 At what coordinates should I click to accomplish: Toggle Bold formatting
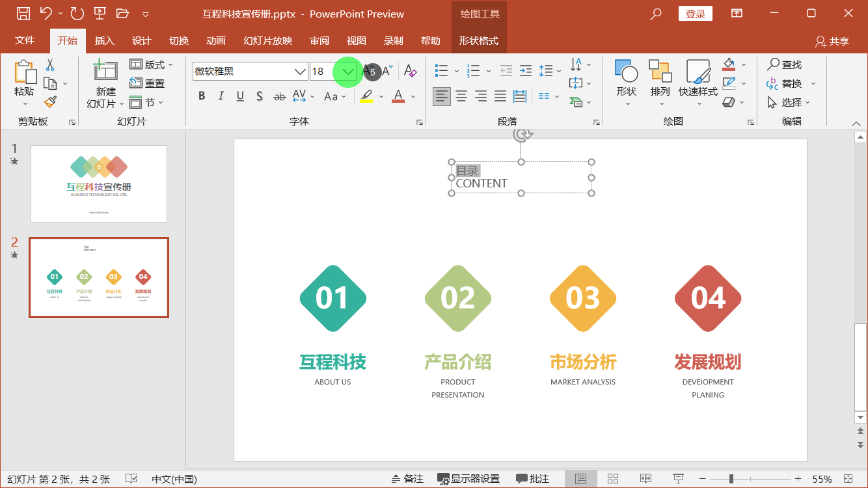point(202,96)
